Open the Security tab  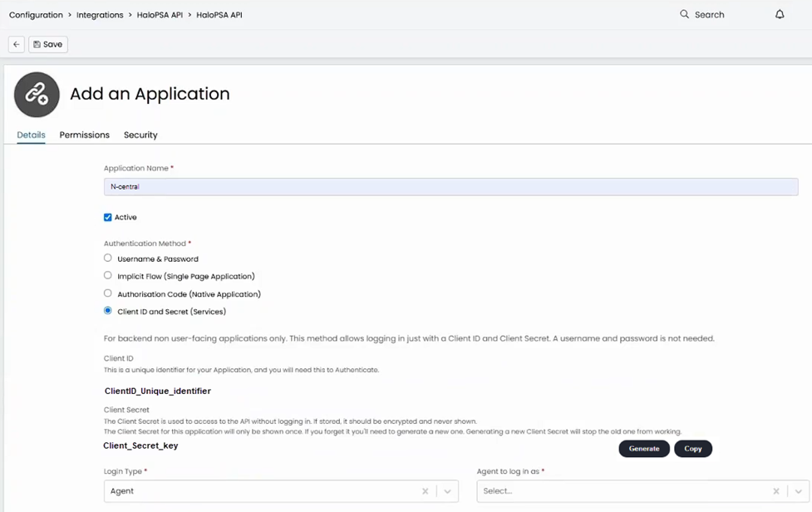140,135
